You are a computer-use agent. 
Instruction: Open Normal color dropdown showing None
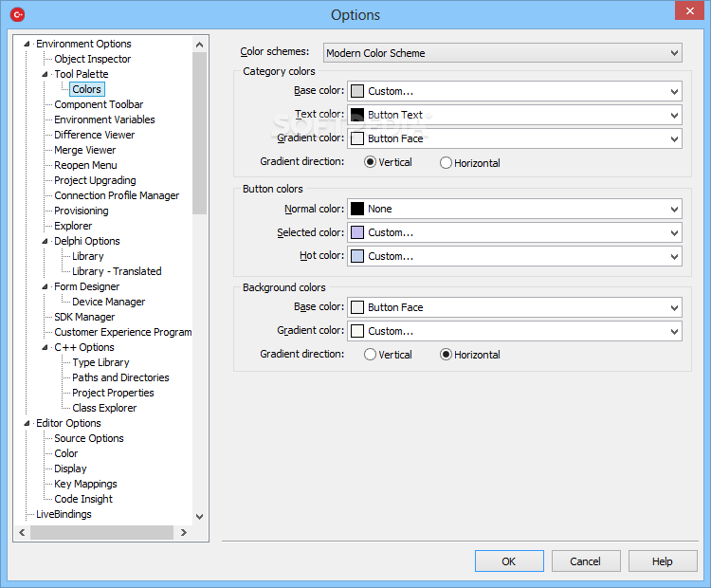coord(514,209)
